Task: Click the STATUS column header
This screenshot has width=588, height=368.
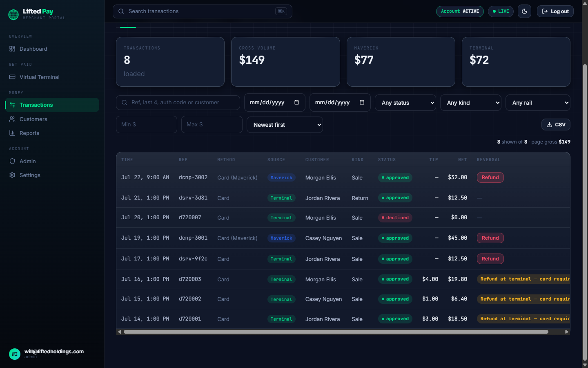Action: [x=387, y=160]
